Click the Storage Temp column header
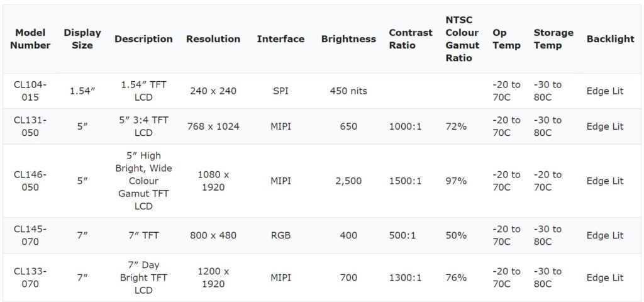Viewport: 644px width, 302px height. [x=553, y=39]
